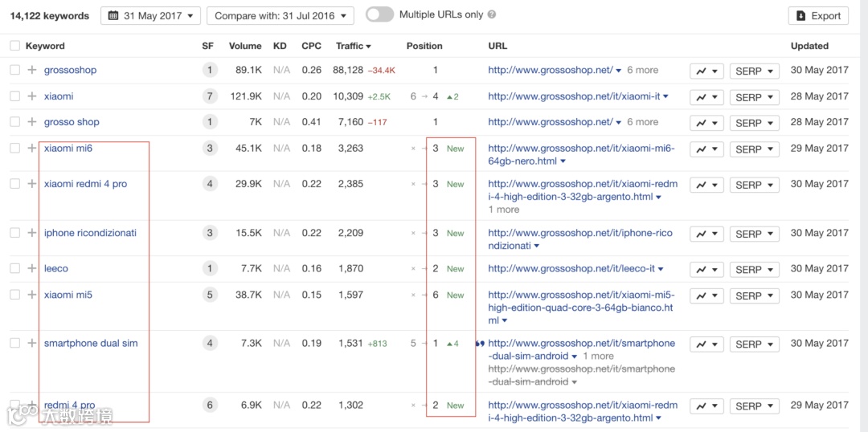
Task: Open position history chart for grosso shop row
Action: (706, 122)
